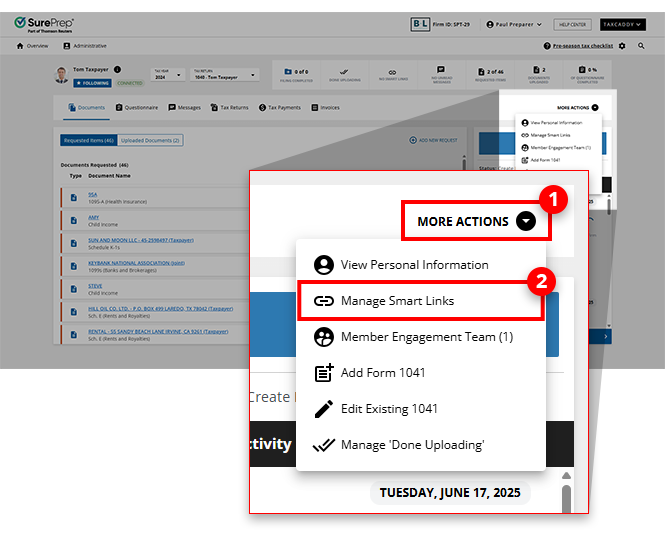The height and width of the screenshot is (537, 665).
Task: Click the document icon in the KEYBANK row
Action: point(74,266)
